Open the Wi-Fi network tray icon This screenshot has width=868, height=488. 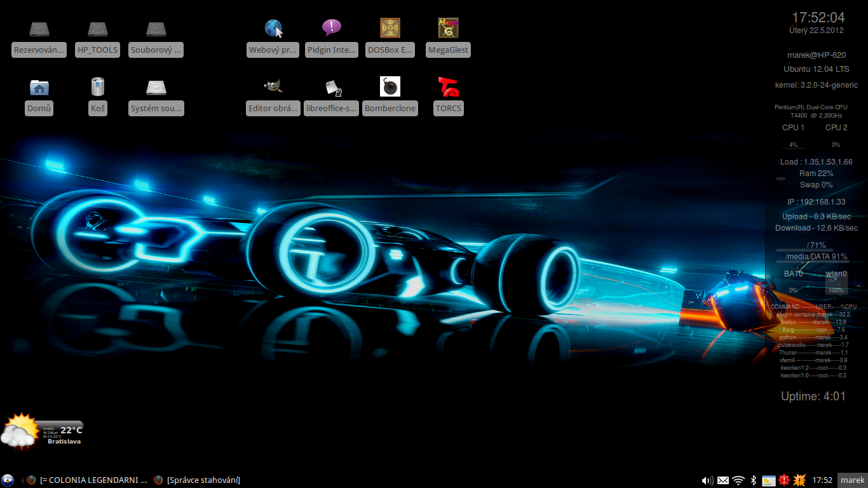tap(738, 480)
